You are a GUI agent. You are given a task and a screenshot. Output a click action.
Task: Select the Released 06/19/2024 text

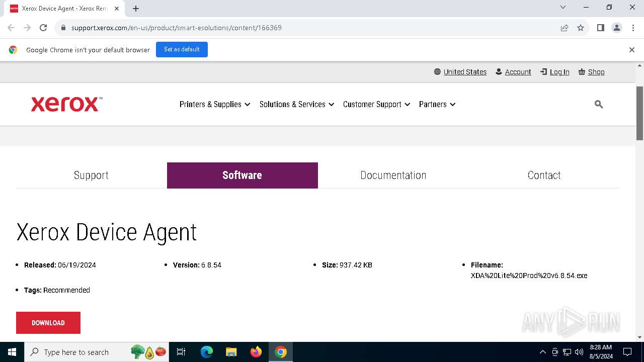click(60, 265)
